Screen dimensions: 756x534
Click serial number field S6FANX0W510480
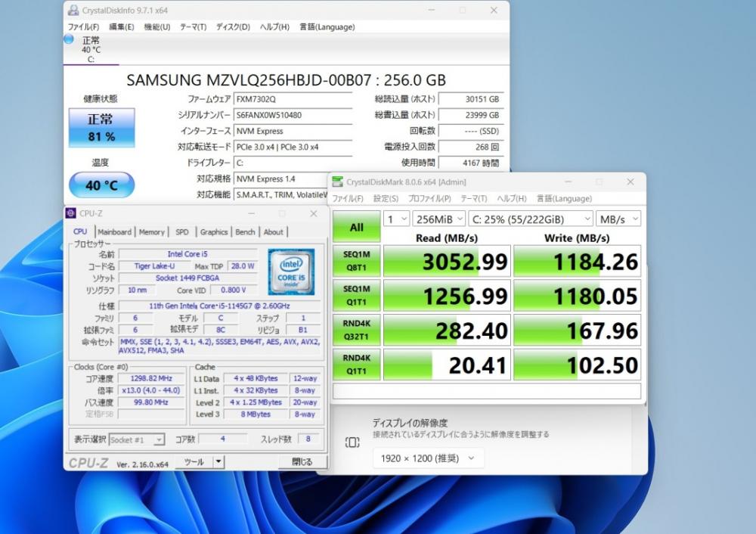[293, 115]
